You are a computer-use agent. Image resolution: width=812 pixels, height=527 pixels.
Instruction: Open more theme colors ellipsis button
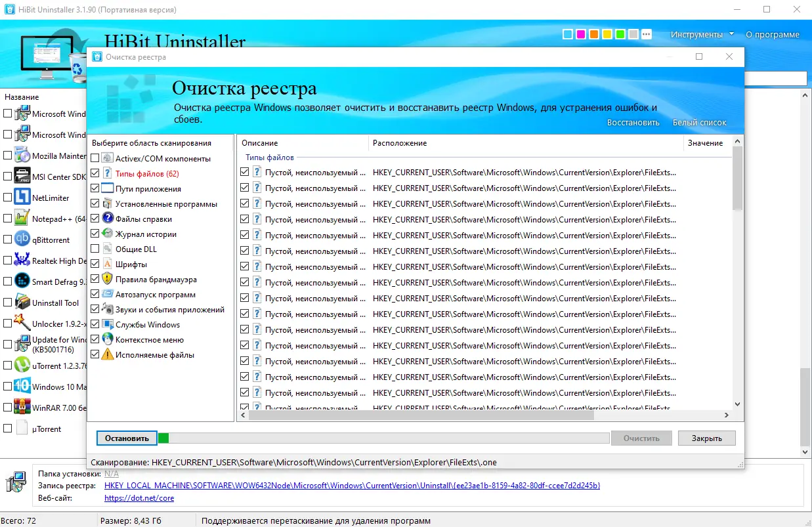click(646, 34)
